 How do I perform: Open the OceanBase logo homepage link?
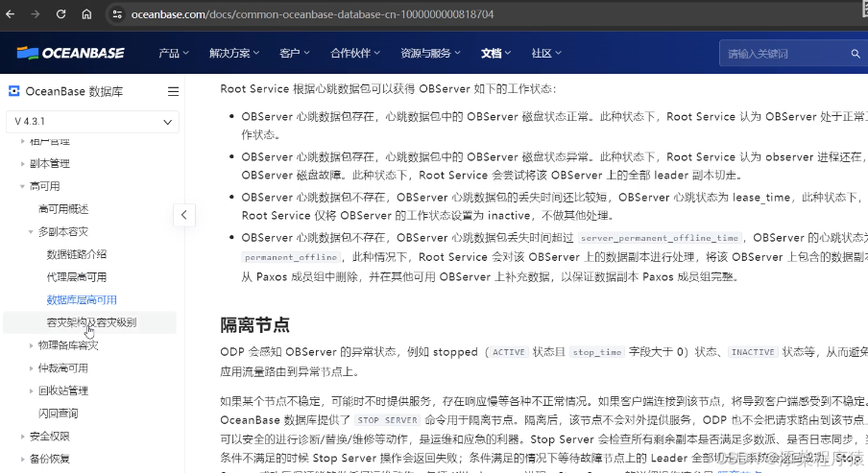(x=70, y=53)
